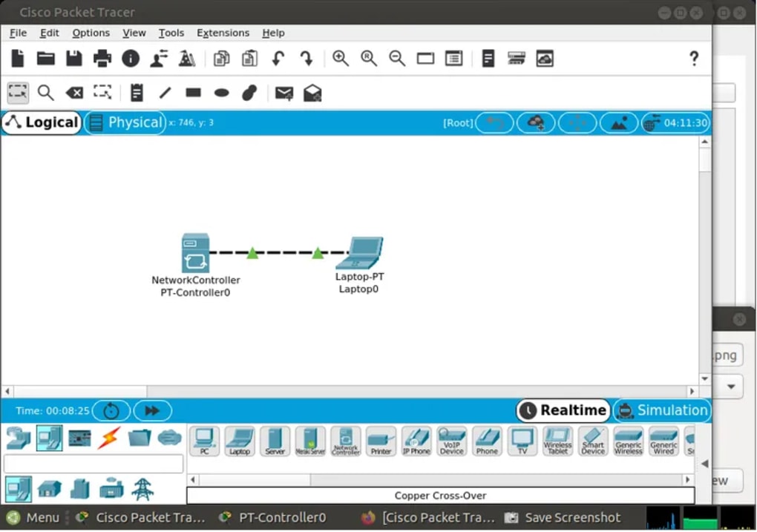Select the Add Simple PDU envelope tool
Viewport: 757px width, 532px height.
284,92
